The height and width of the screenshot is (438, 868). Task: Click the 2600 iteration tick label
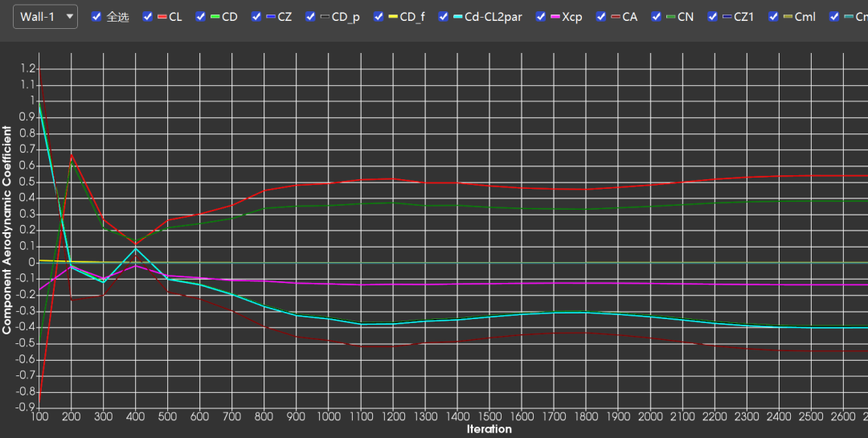pos(844,416)
